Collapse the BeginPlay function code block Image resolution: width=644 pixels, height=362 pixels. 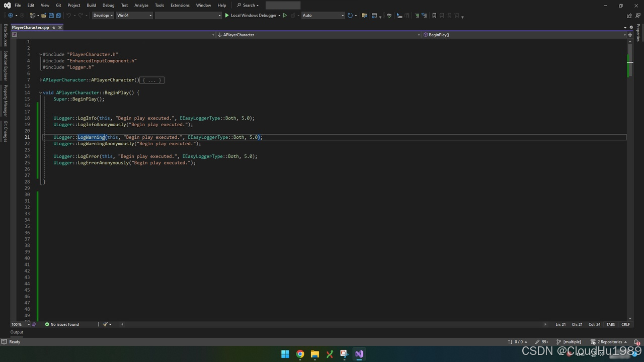click(x=41, y=93)
